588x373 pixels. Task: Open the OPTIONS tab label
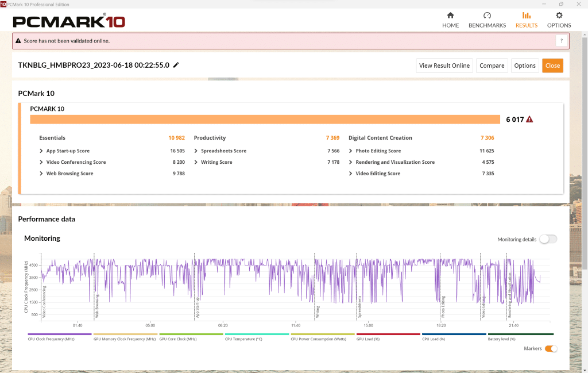pos(559,25)
